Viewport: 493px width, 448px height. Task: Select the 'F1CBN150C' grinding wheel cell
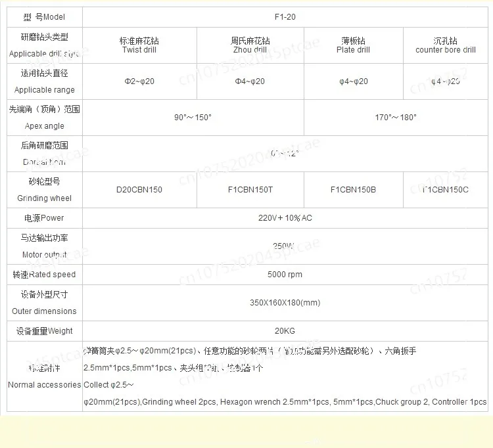[x=446, y=190]
